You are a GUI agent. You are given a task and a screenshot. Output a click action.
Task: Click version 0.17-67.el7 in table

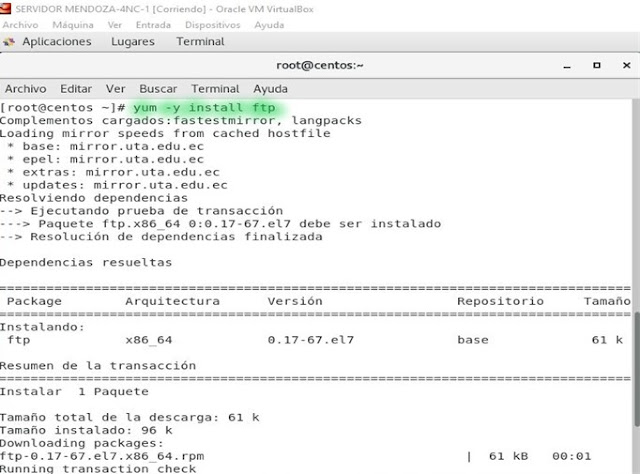click(x=311, y=340)
